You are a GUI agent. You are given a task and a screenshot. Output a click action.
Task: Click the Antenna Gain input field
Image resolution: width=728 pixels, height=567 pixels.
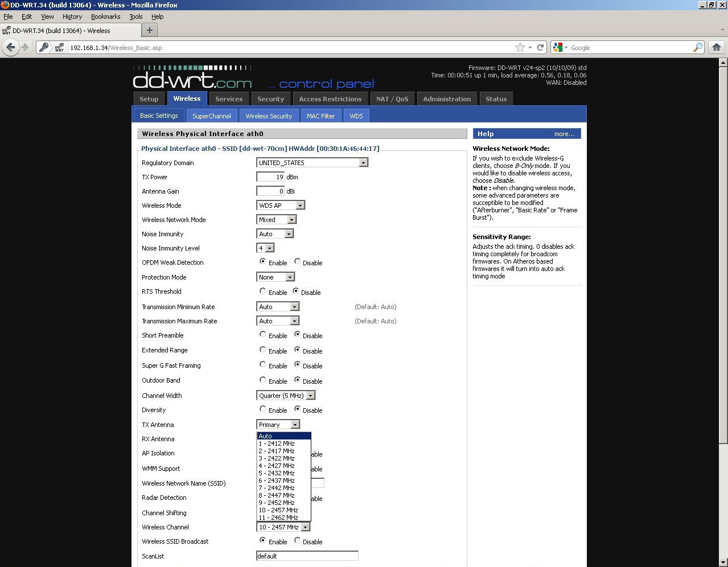coord(270,191)
